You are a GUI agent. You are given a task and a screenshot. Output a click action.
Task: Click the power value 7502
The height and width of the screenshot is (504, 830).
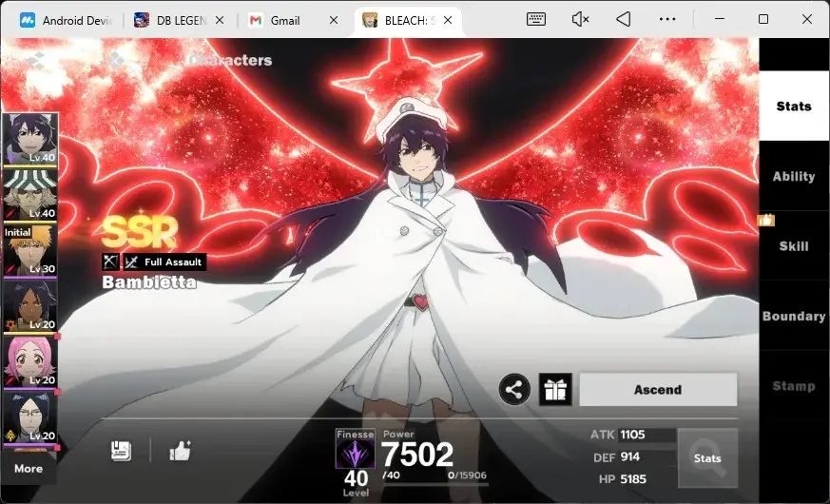[x=417, y=454]
